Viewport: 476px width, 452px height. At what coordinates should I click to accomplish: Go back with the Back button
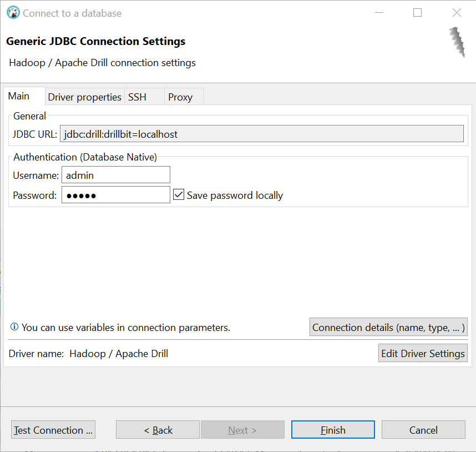(158, 429)
